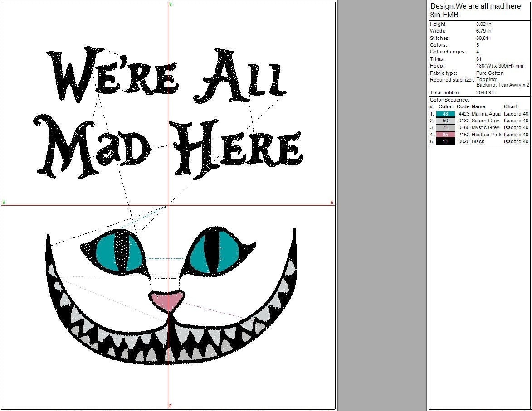
Task: Pick the Mystic Grey swatch numbered 71
Action: click(x=445, y=128)
